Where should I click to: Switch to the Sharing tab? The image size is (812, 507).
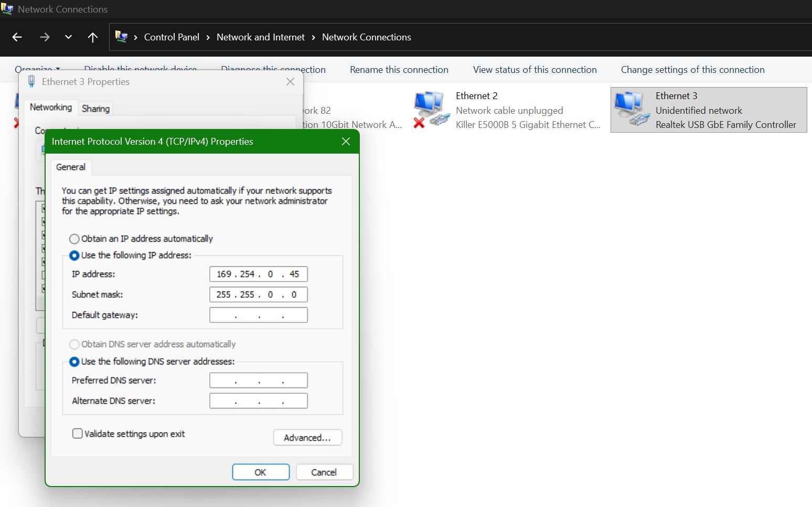tap(95, 109)
